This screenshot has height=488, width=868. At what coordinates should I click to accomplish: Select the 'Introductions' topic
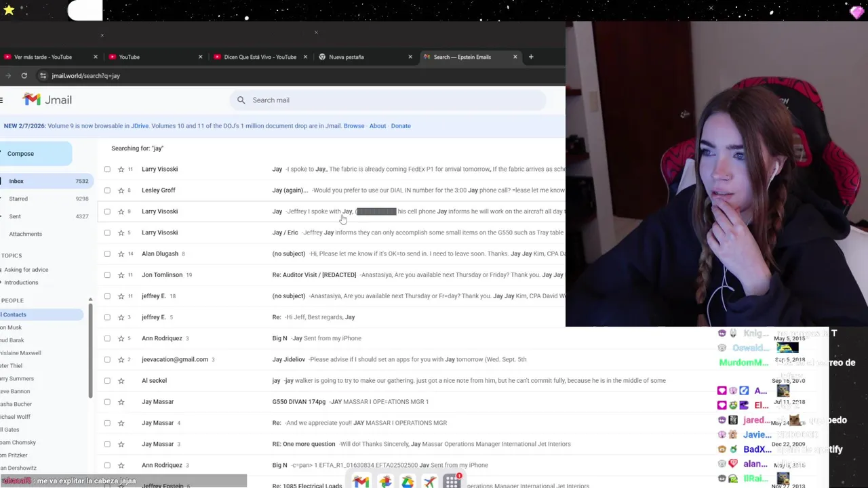(x=20, y=283)
